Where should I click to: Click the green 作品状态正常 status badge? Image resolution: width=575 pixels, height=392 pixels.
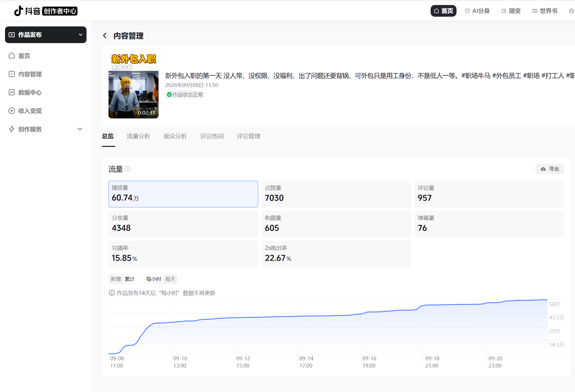(185, 95)
